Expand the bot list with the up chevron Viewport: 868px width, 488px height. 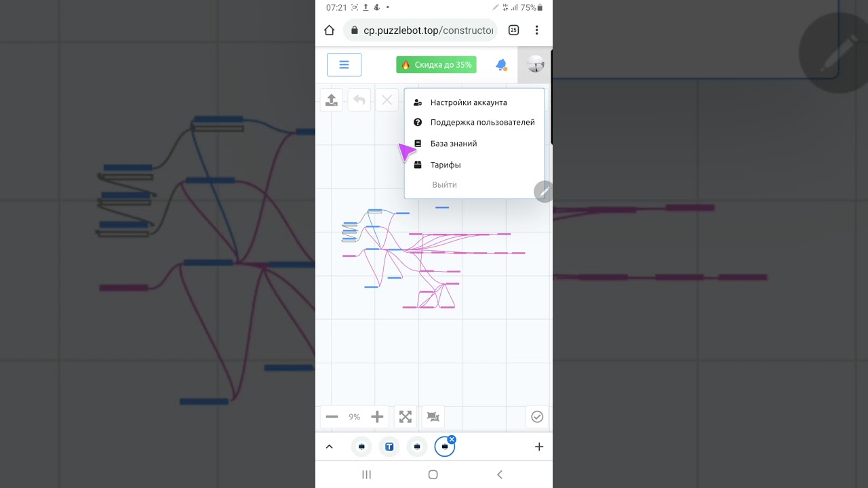coord(329,447)
